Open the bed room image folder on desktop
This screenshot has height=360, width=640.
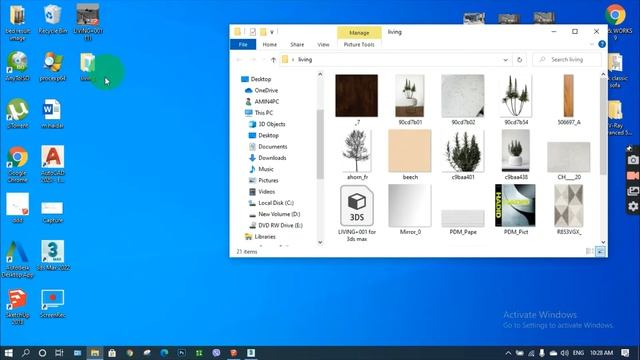pyautogui.click(x=17, y=22)
